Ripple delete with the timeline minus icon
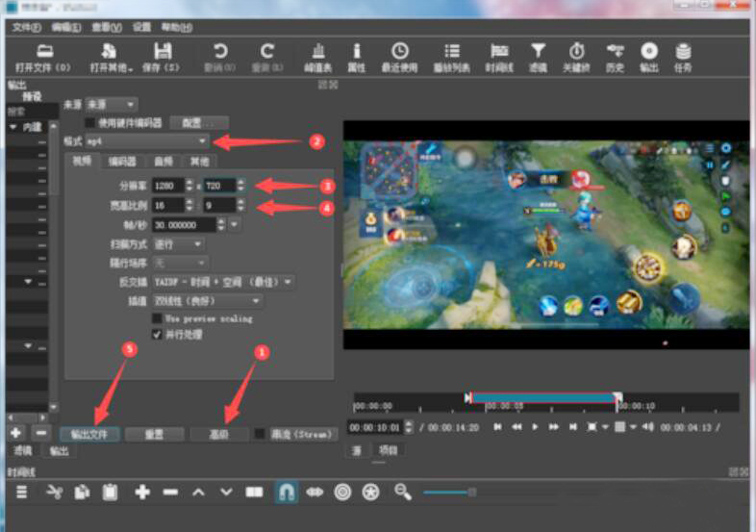This screenshot has height=532, width=756. [x=170, y=493]
